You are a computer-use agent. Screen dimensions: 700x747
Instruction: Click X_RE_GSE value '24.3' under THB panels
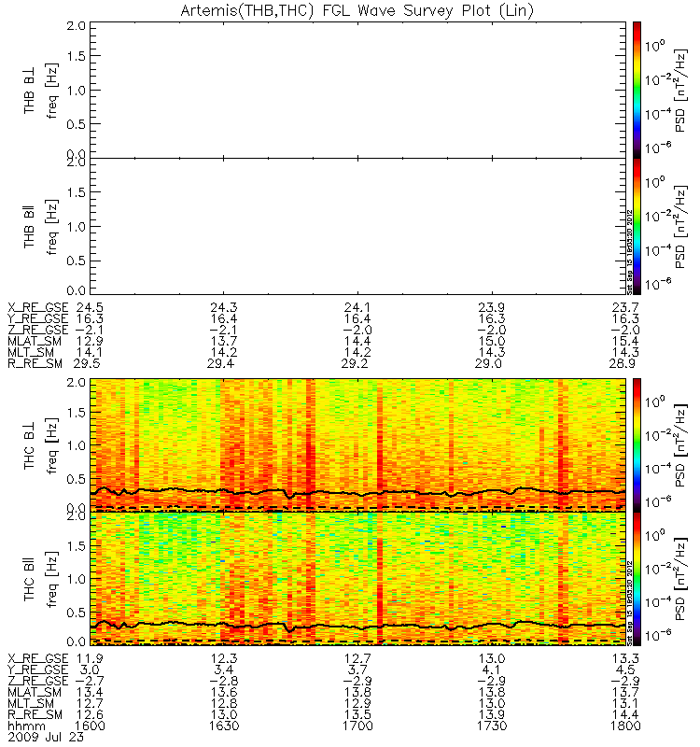(x=224, y=307)
